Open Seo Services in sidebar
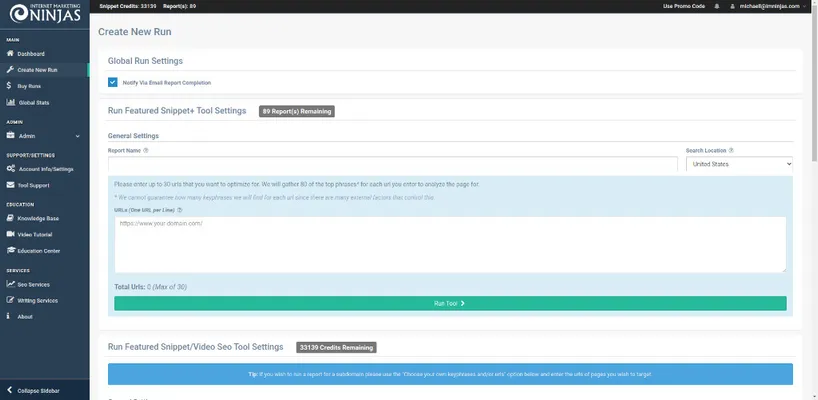This screenshot has height=400, width=818. (x=36, y=284)
